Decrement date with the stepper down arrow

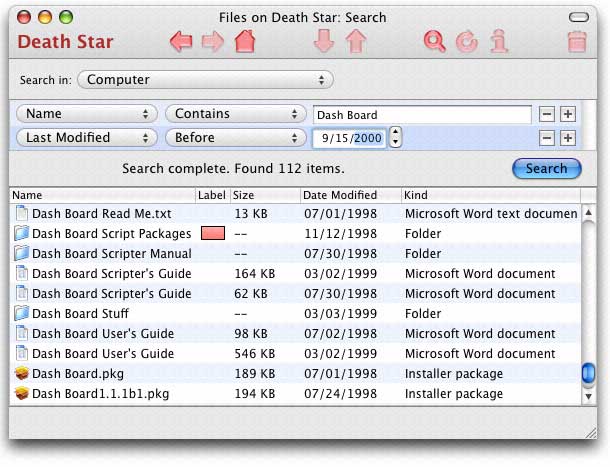point(395,142)
